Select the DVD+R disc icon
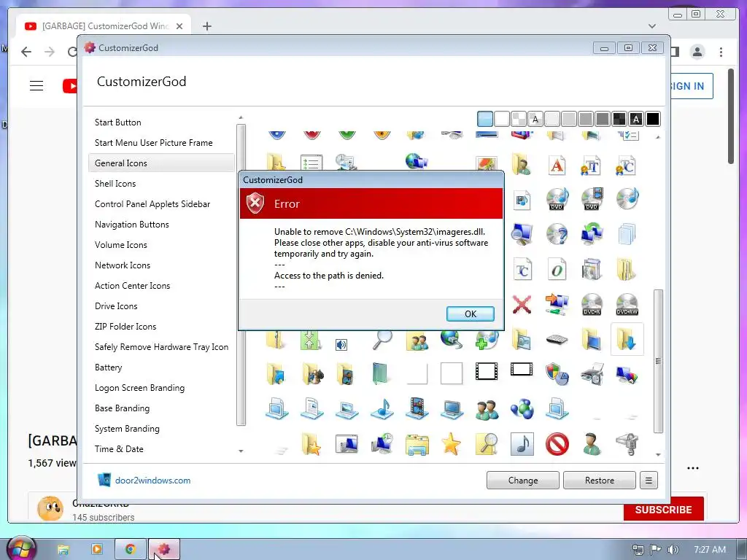The height and width of the screenshot is (560, 747). click(592, 304)
